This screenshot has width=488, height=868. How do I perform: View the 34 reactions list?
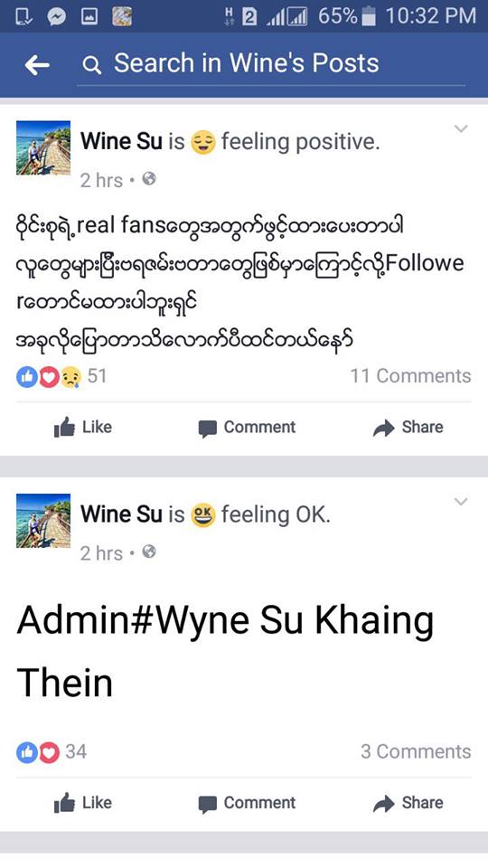(52, 751)
